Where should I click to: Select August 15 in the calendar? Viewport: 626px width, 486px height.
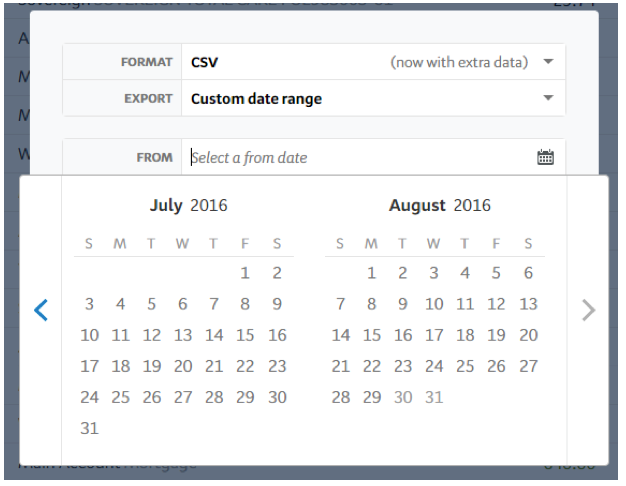[x=371, y=335]
